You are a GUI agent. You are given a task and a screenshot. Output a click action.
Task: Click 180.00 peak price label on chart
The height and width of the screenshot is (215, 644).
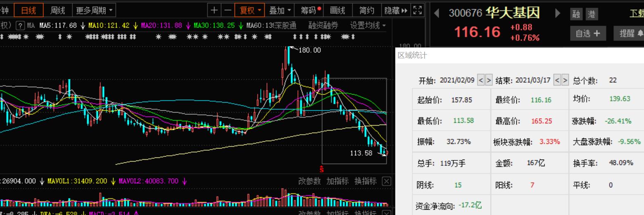pyautogui.click(x=309, y=50)
